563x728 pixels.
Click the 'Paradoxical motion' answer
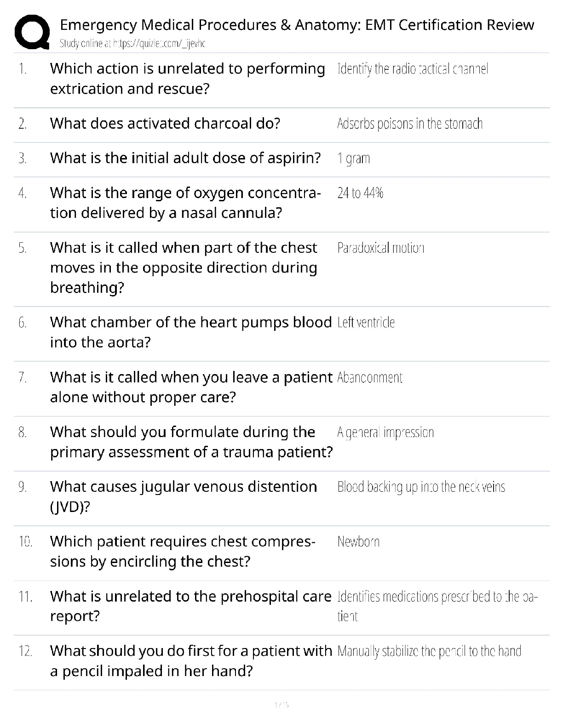pyautogui.click(x=380, y=248)
